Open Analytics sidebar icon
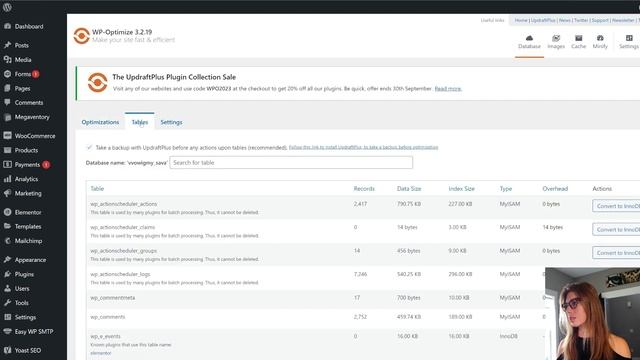The width and height of the screenshot is (640, 360). click(7, 179)
